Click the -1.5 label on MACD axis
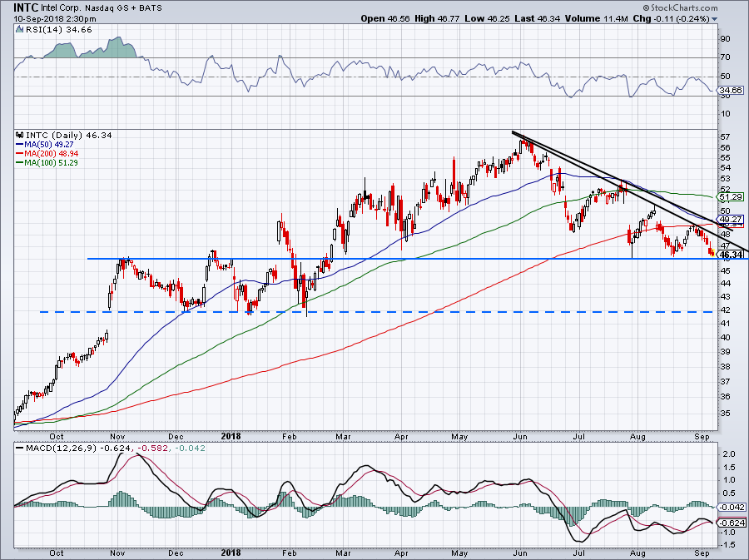The image size is (749, 560). pyautogui.click(x=728, y=545)
